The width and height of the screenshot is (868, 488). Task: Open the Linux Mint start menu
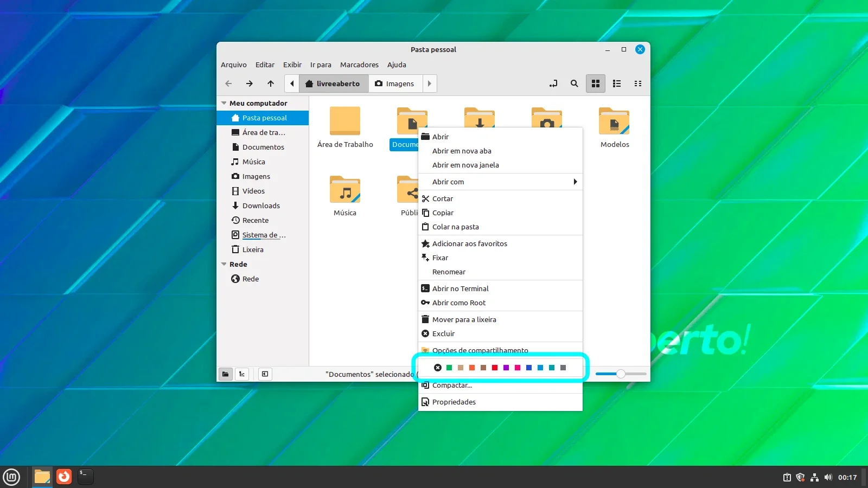pos(11,477)
